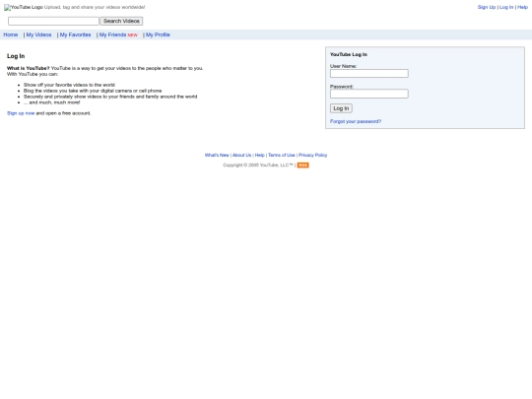Viewport: 532px width, 399px height.
Task: Submit with the Log In button
Action: 341,108
